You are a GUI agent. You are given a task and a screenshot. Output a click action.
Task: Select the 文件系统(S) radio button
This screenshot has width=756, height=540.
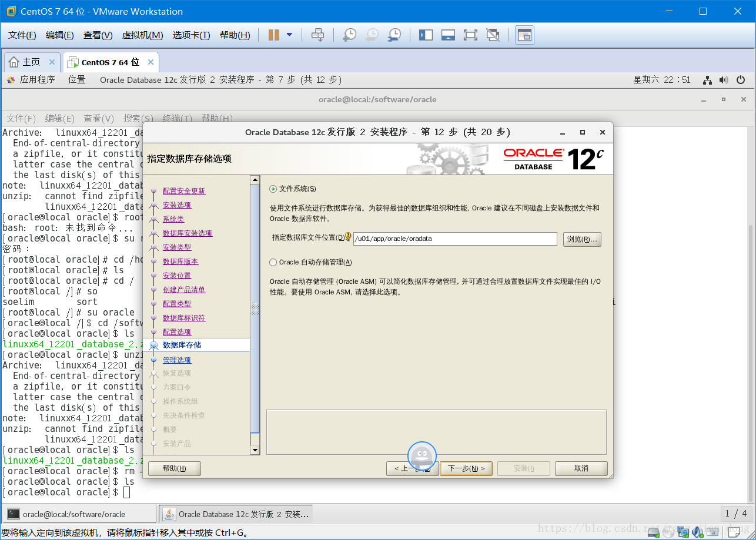pos(273,189)
